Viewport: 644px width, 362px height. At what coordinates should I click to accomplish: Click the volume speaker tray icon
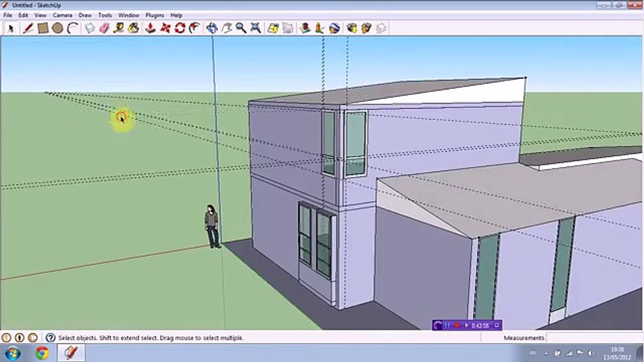592,353
